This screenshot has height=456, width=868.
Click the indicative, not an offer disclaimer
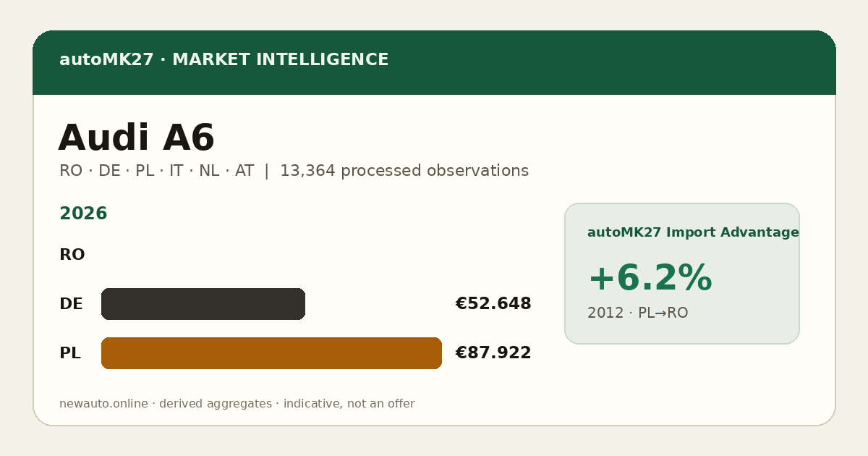[x=349, y=404]
